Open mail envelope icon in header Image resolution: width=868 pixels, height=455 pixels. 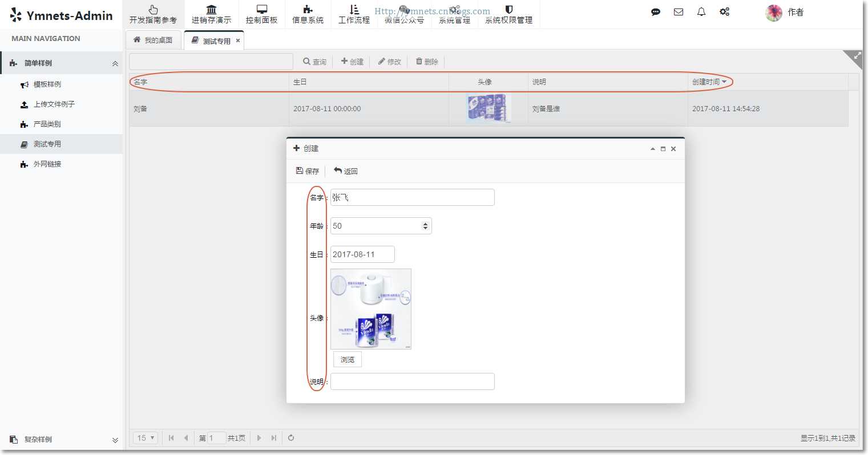click(x=679, y=12)
